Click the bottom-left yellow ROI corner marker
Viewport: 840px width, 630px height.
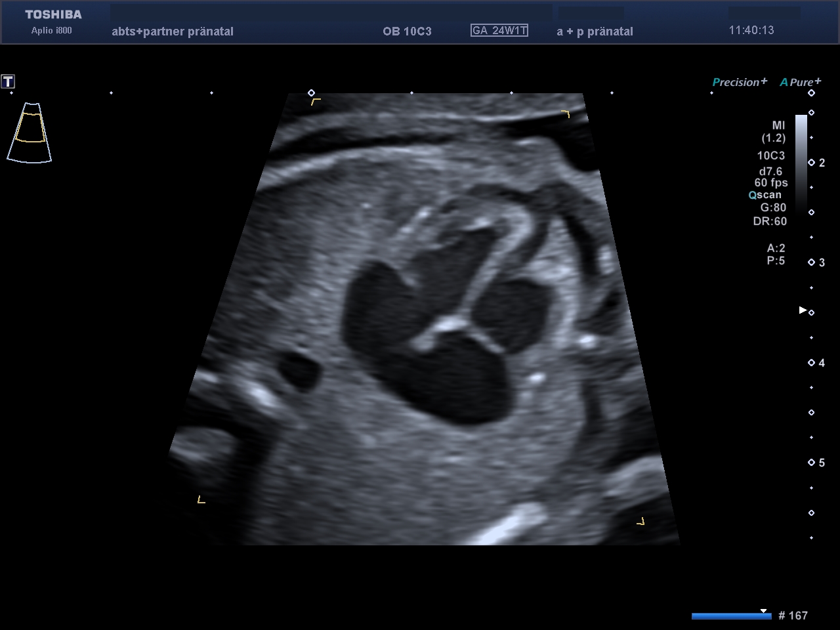click(201, 500)
